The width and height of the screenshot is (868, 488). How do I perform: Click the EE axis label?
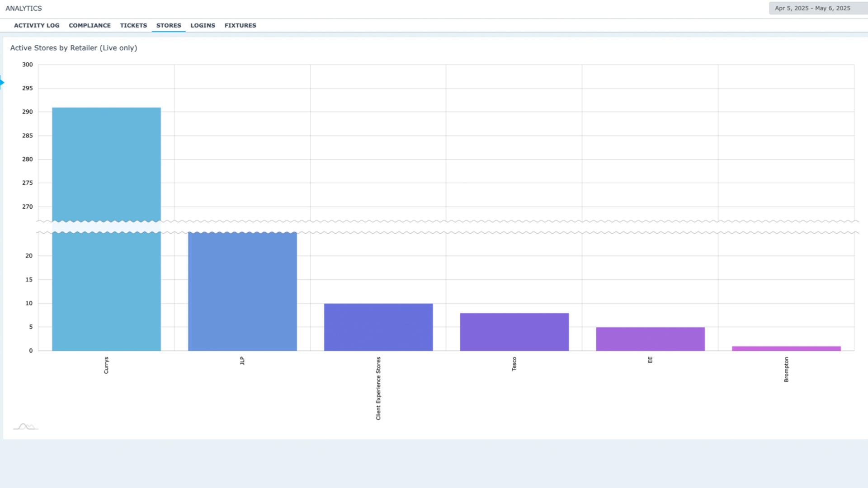(x=650, y=360)
